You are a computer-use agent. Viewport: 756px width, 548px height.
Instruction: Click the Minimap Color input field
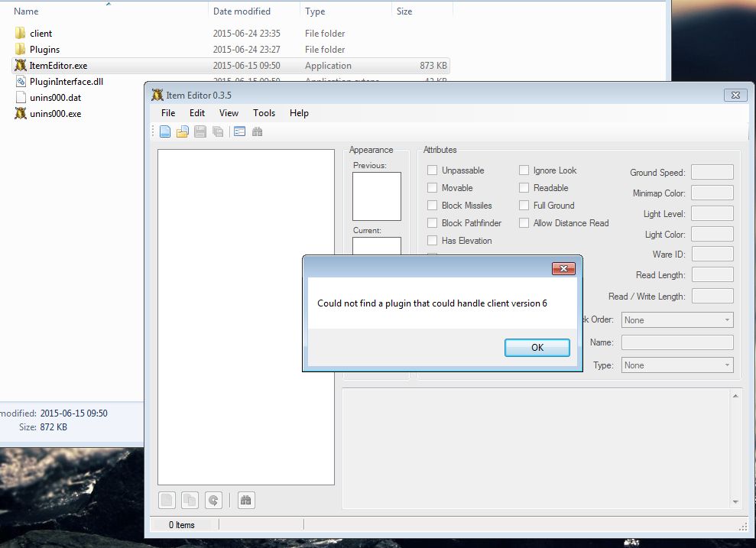712,193
